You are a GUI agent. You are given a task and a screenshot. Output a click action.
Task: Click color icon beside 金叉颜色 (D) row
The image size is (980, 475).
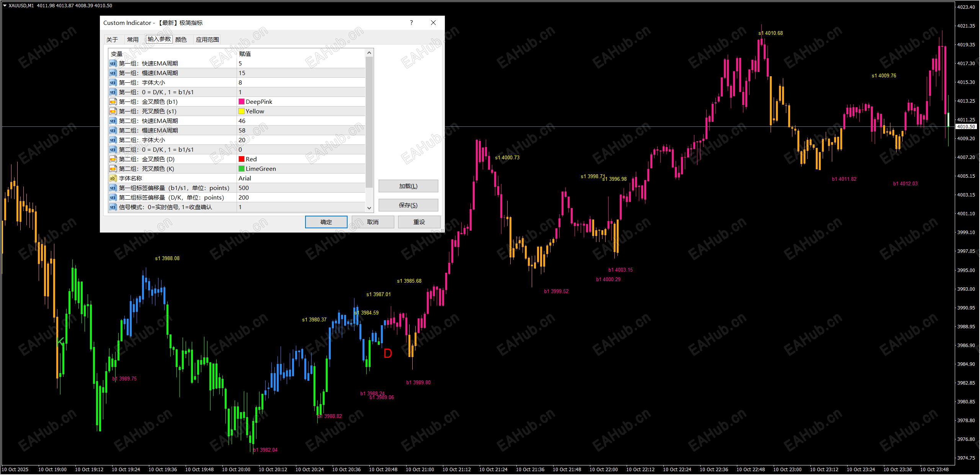[x=113, y=159]
